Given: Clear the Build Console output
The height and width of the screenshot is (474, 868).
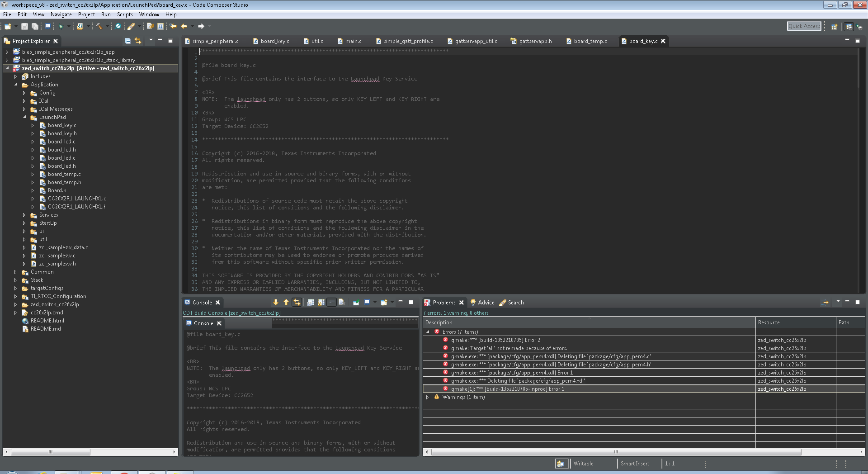Looking at the screenshot, I should [x=341, y=303].
